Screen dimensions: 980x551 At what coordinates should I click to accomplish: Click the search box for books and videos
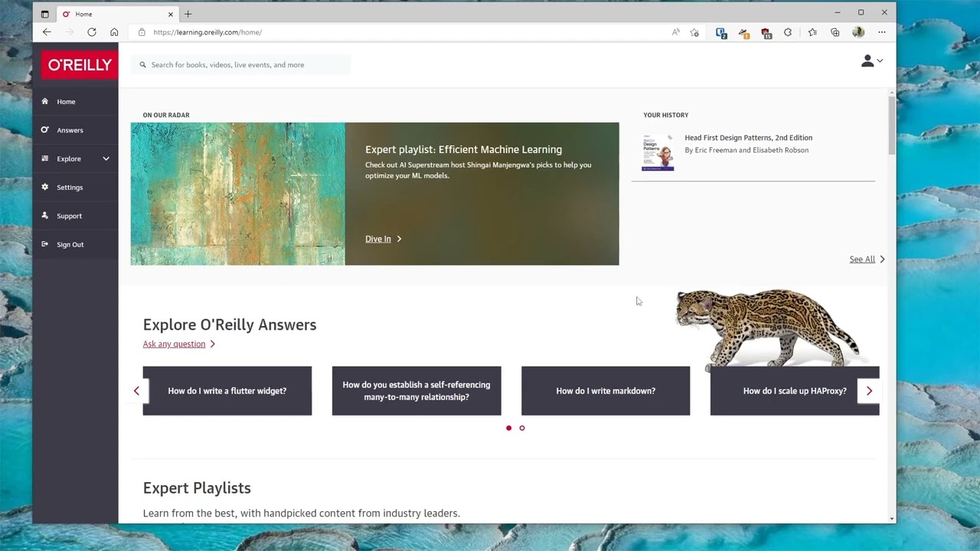click(x=240, y=65)
